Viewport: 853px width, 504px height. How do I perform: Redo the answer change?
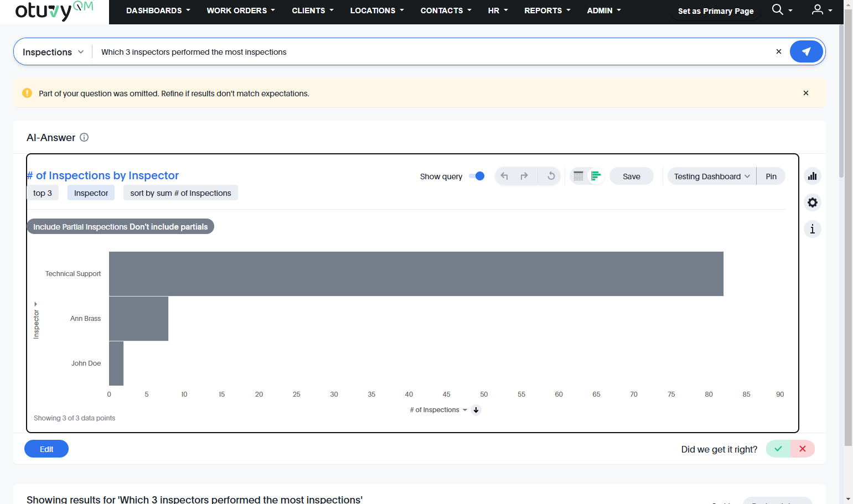tap(524, 176)
